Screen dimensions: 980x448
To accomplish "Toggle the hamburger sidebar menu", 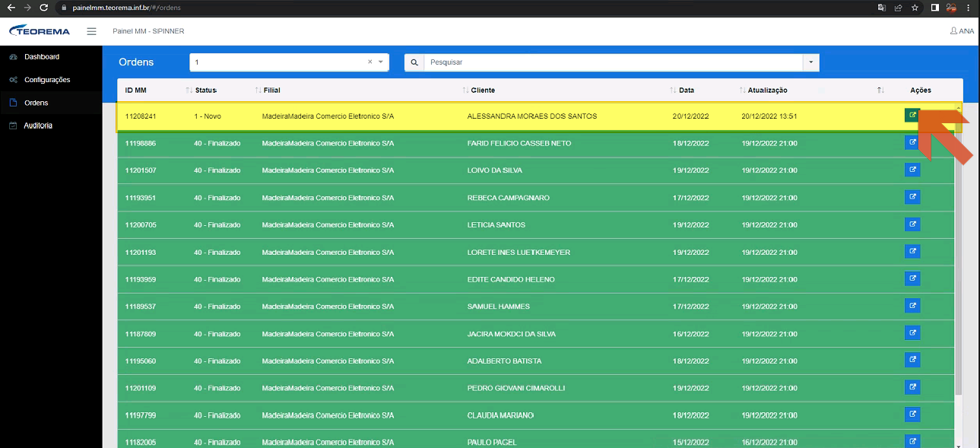I will click(x=92, y=31).
